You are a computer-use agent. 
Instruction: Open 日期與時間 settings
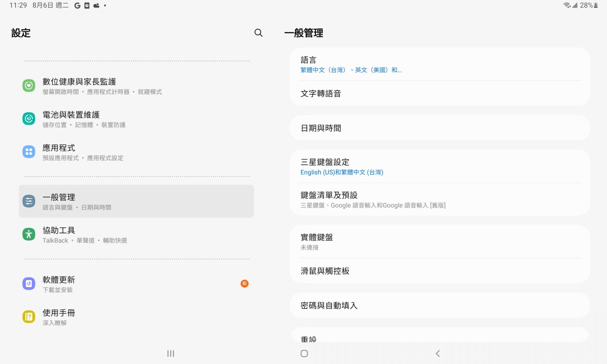point(439,128)
